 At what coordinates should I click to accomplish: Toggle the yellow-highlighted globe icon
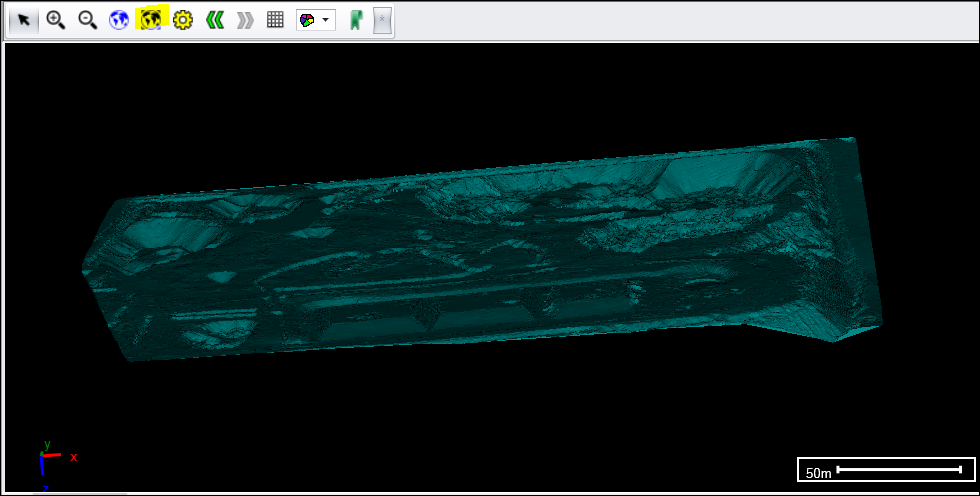tap(150, 20)
